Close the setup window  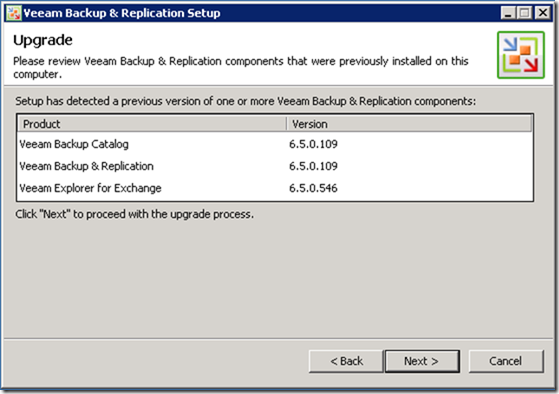[543, 13]
